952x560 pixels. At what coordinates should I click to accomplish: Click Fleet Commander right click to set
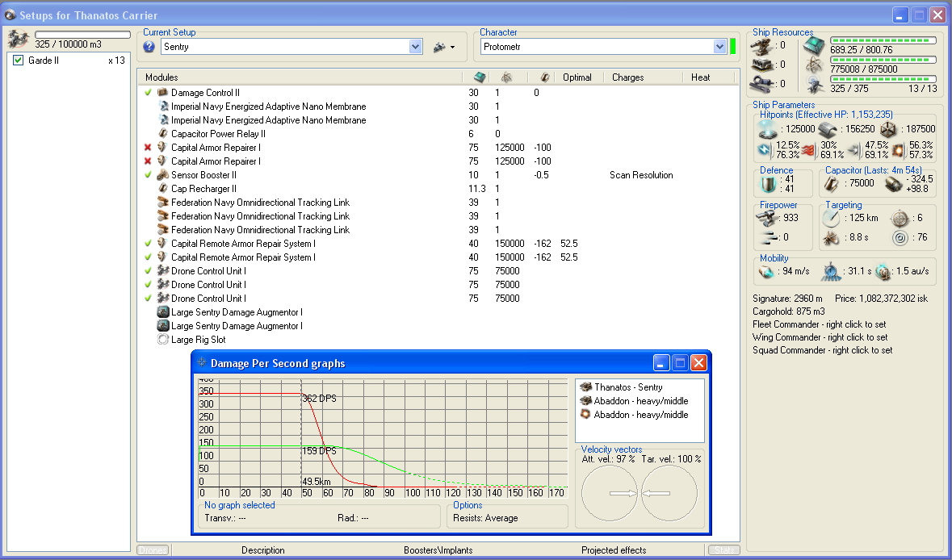(x=819, y=324)
